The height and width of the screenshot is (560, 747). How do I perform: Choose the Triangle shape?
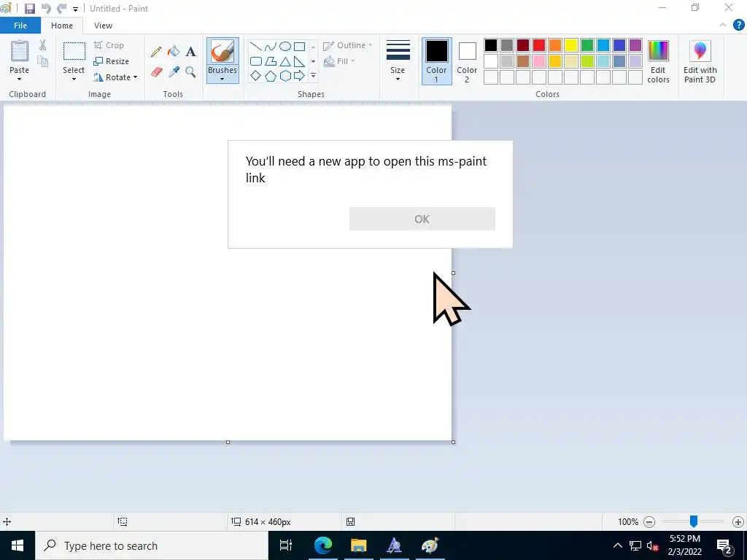pos(285,61)
